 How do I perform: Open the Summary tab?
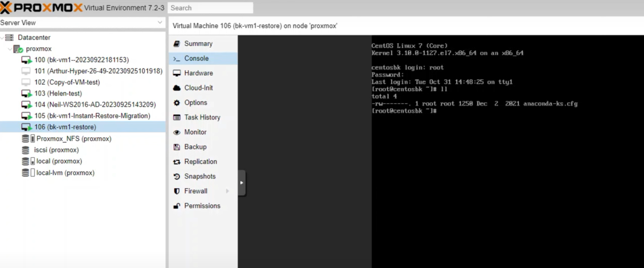[203, 44]
